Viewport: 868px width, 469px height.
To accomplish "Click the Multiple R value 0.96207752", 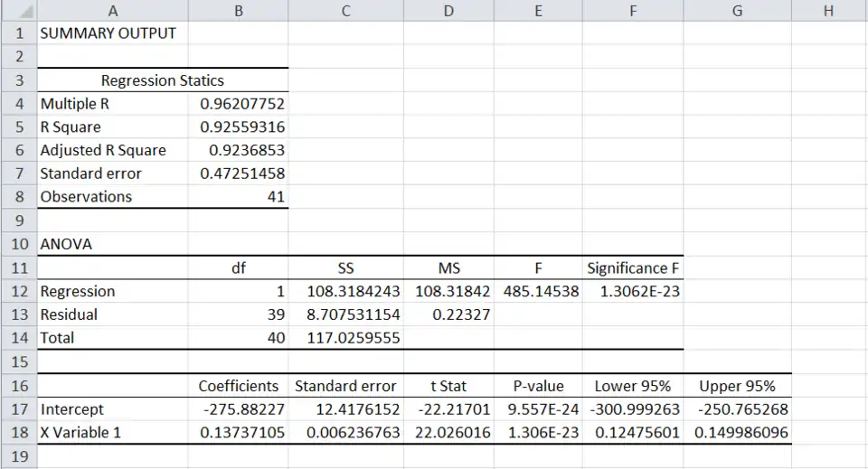I will pyautogui.click(x=239, y=104).
